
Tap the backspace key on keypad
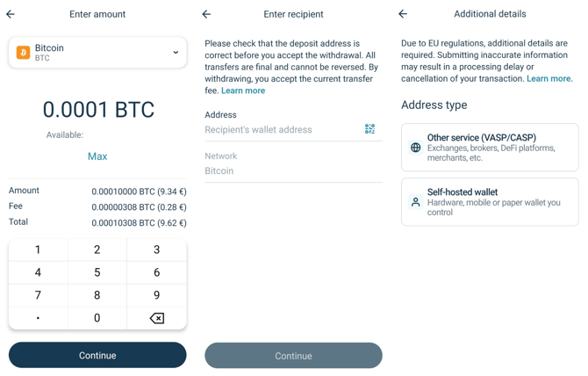point(157,318)
